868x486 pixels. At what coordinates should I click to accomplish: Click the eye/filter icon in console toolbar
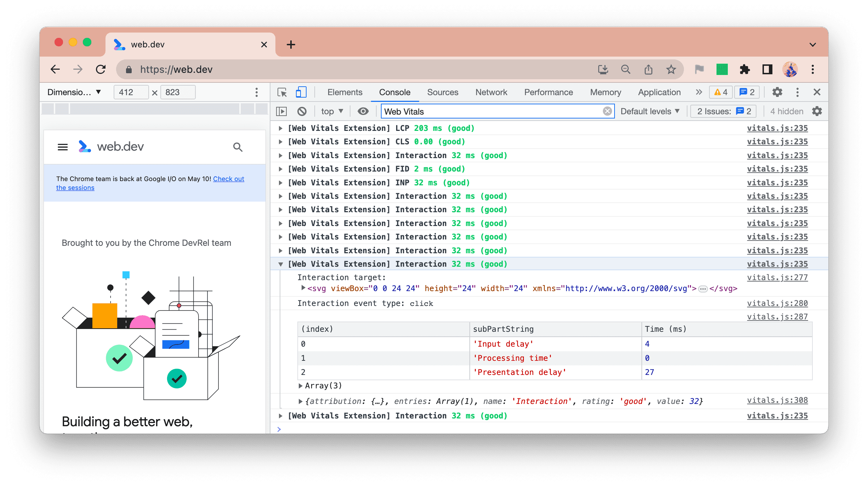362,111
